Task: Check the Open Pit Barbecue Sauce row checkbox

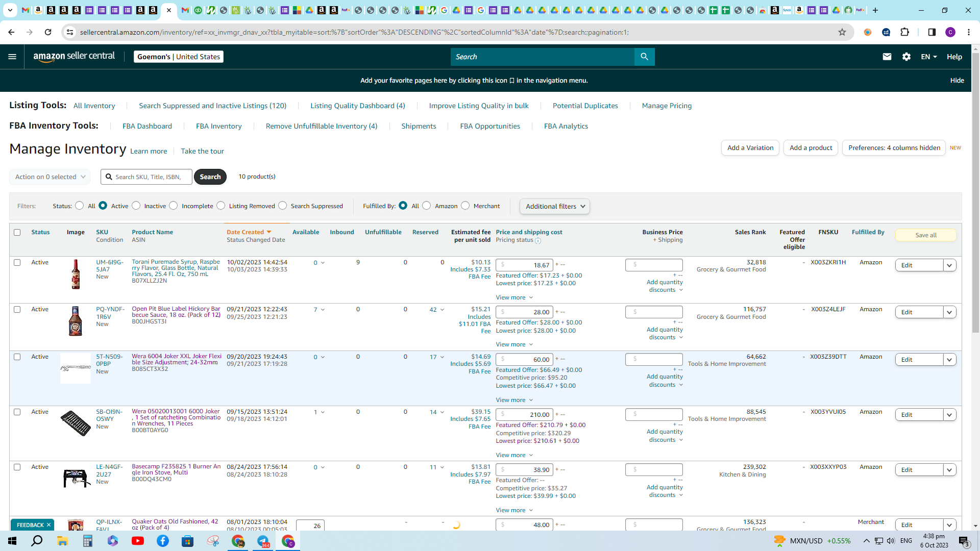Action: tap(17, 310)
